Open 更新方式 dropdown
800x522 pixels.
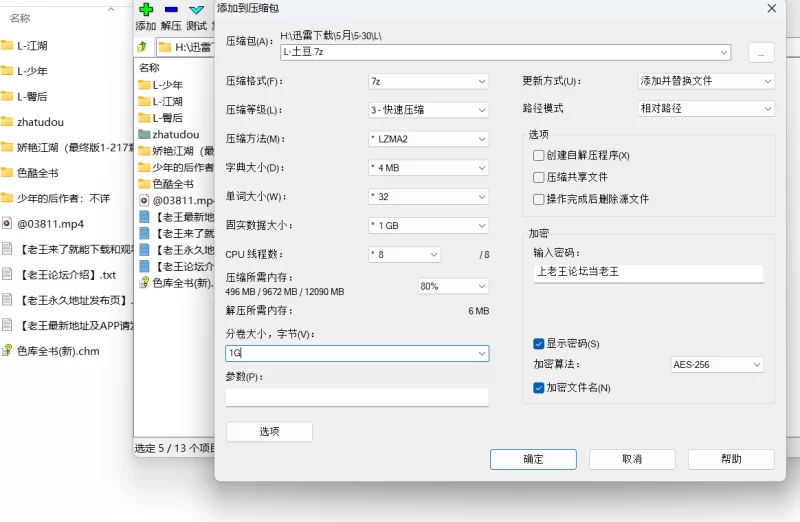pos(706,81)
